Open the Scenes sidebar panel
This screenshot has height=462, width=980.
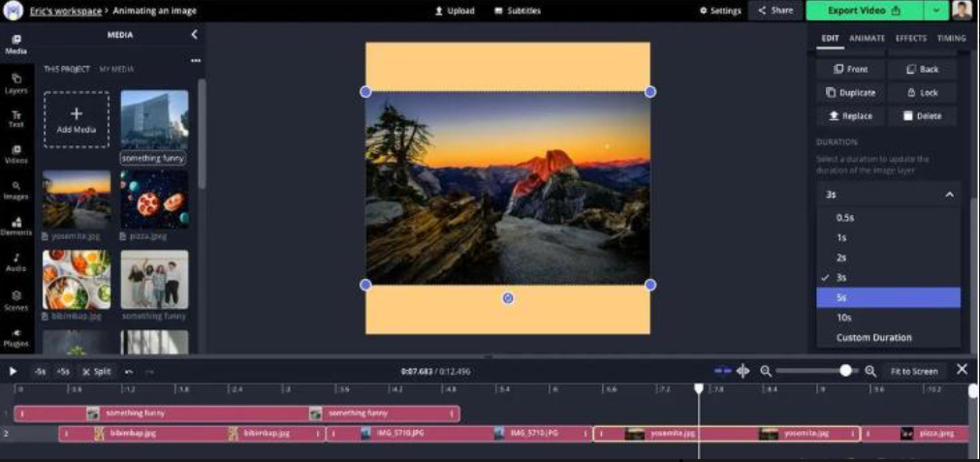[x=16, y=298]
